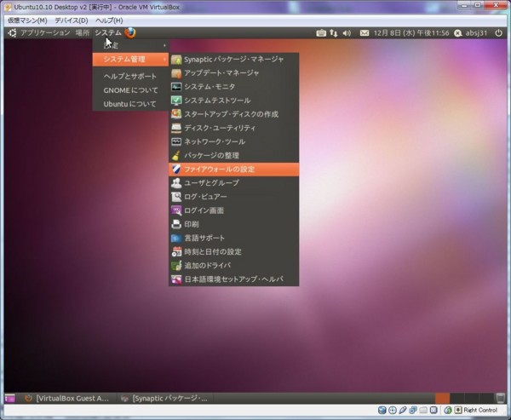Click the show desktop button in the bottom panel

point(9,399)
